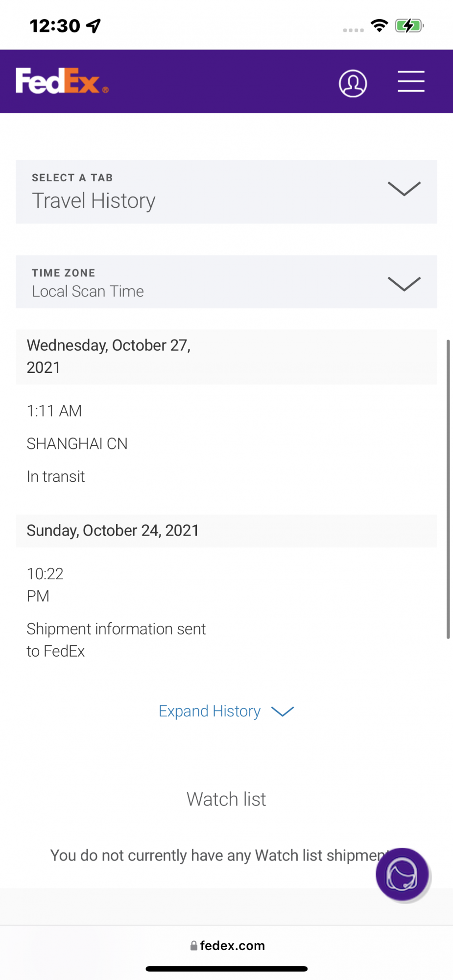Viewport: 453px width, 980px height.
Task: Tap the FedEx logo
Action: [x=62, y=81]
